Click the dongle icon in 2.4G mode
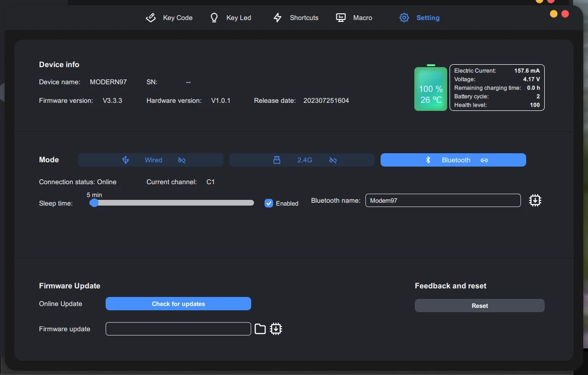The height and width of the screenshot is (375, 588). [x=277, y=160]
